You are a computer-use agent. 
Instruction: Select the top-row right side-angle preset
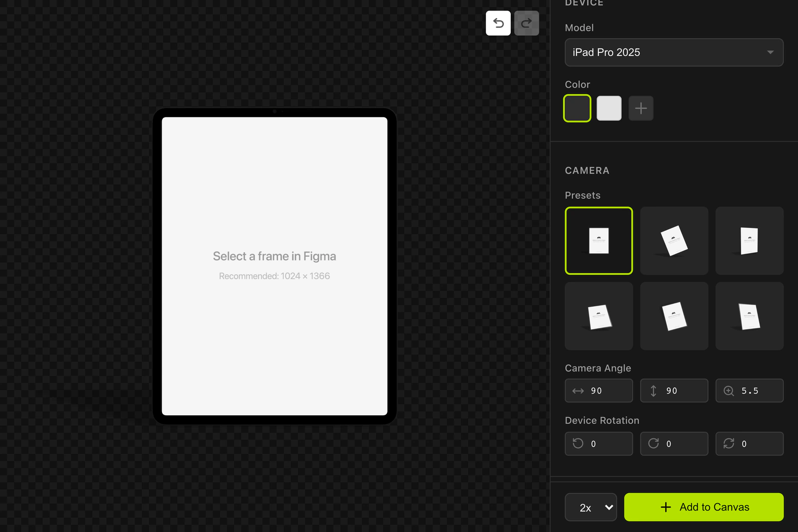749,241
